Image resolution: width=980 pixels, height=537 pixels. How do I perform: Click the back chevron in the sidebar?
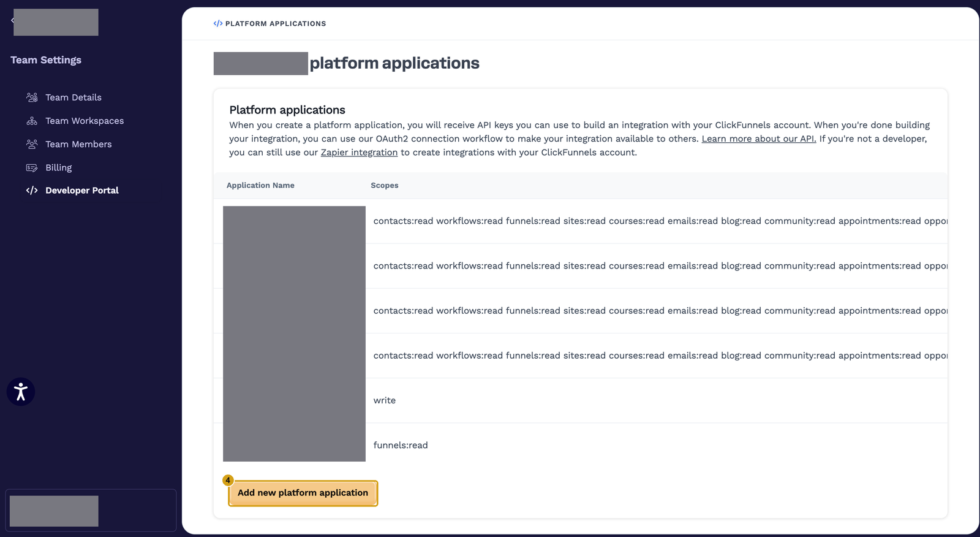tap(12, 20)
